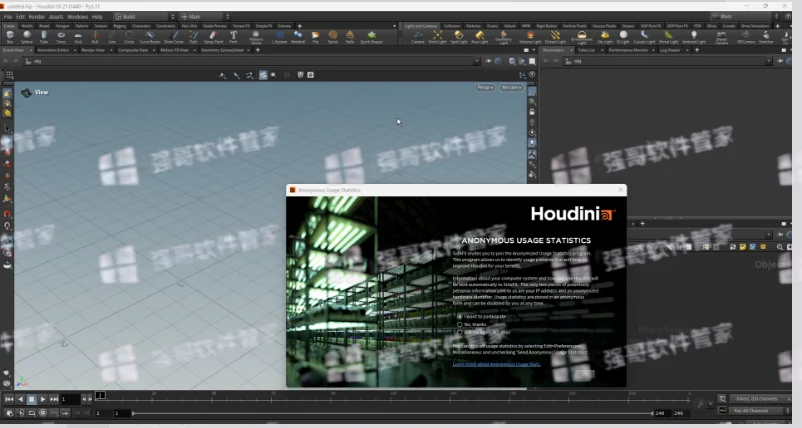The height and width of the screenshot is (428, 802).
Task: Select the Draw Curve shelf tool
Action: click(x=174, y=36)
